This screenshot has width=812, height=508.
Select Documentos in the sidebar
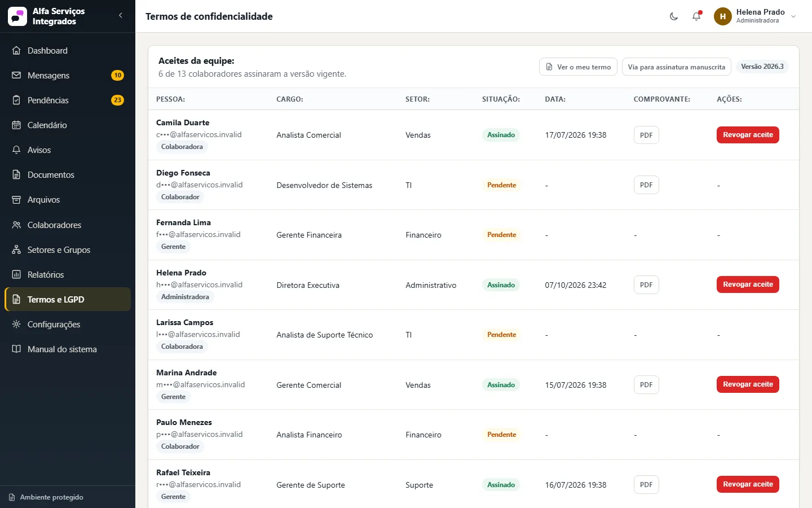point(68,174)
